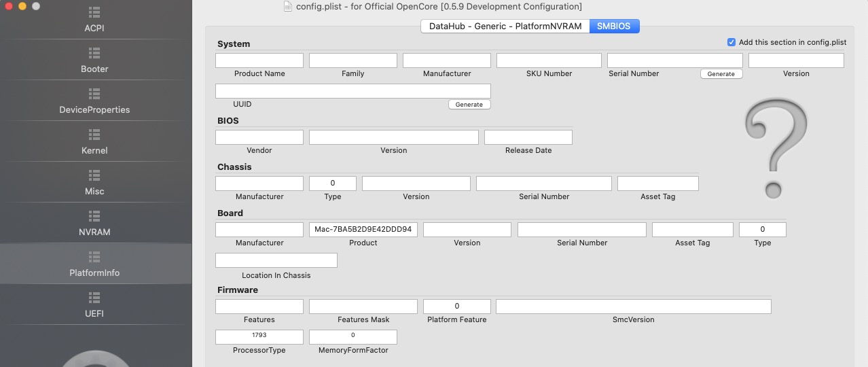This screenshot has height=367, width=868.
Task: Click the BIOS Version field
Action: 394,137
